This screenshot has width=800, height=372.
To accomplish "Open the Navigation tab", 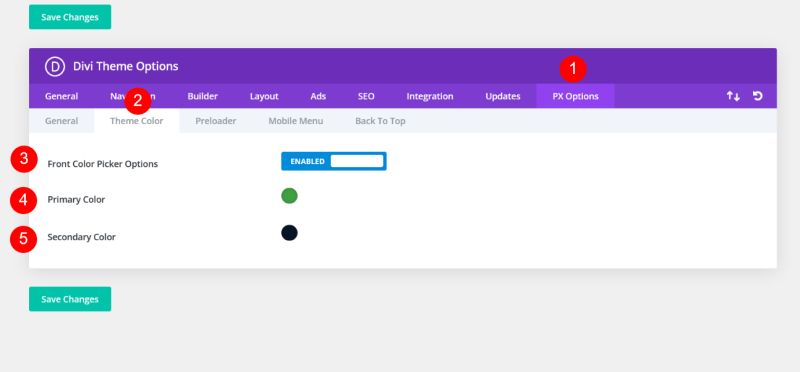I will pos(133,96).
